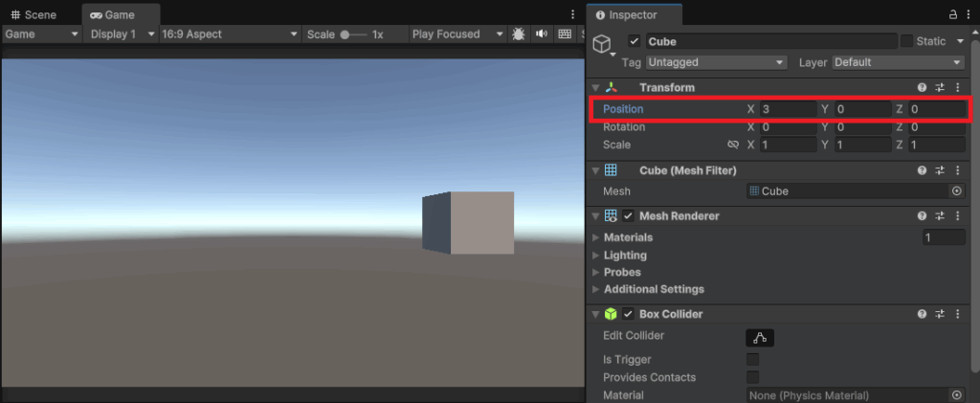Image resolution: width=980 pixels, height=403 pixels.
Task: Enable the Provides Contacts checkbox
Action: (x=753, y=377)
